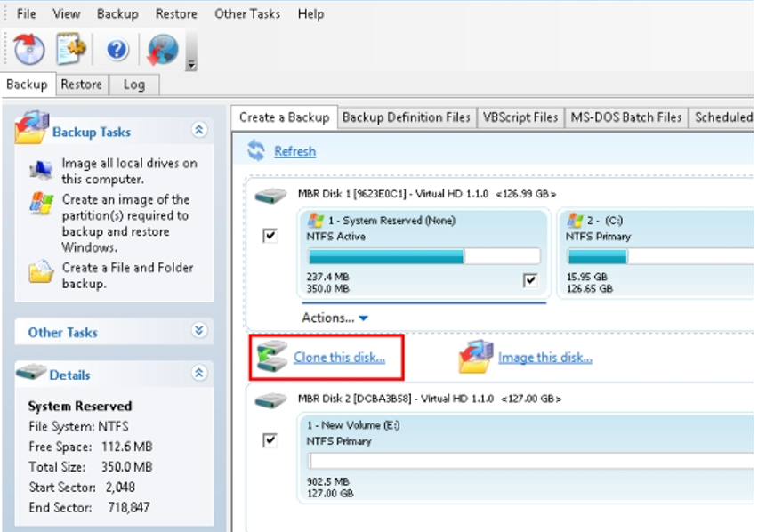Click the Start Sector 2,048 value
Screen dimensions: 758x532
point(120,487)
